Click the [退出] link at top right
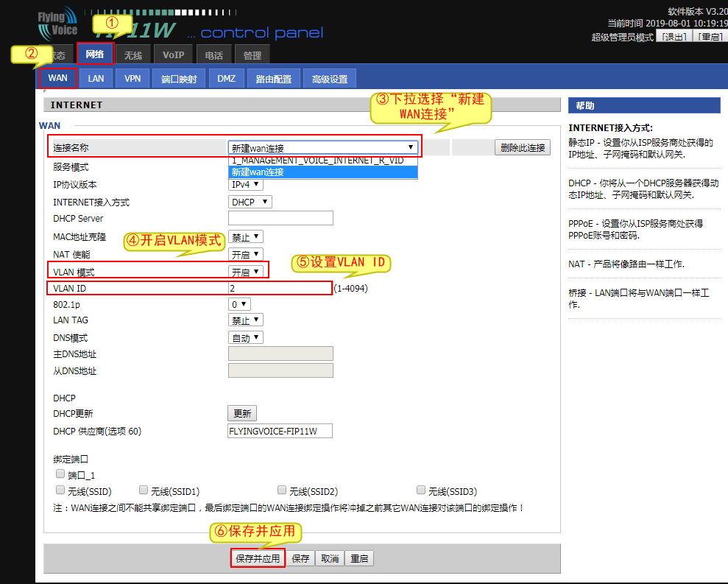 coord(674,35)
